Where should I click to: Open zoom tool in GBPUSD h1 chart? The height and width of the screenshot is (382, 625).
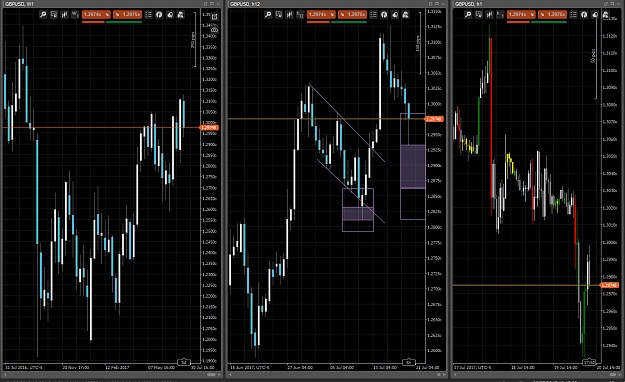(x=468, y=15)
